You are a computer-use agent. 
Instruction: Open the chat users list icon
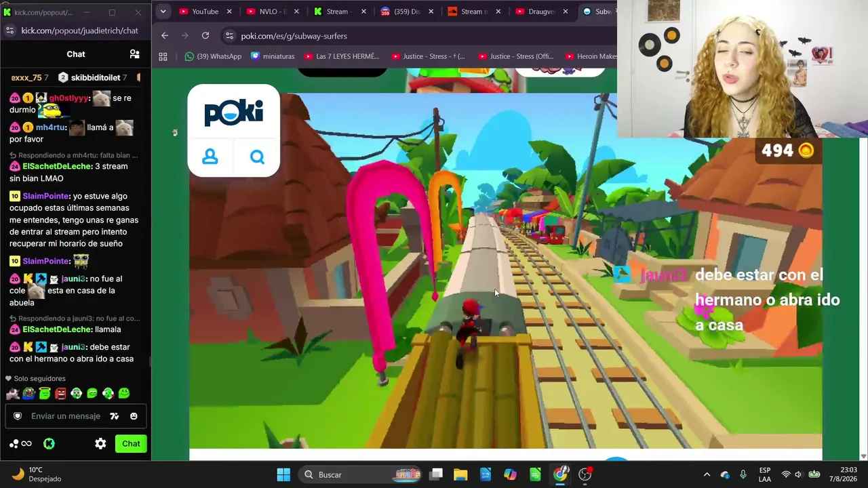pos(134,54)
